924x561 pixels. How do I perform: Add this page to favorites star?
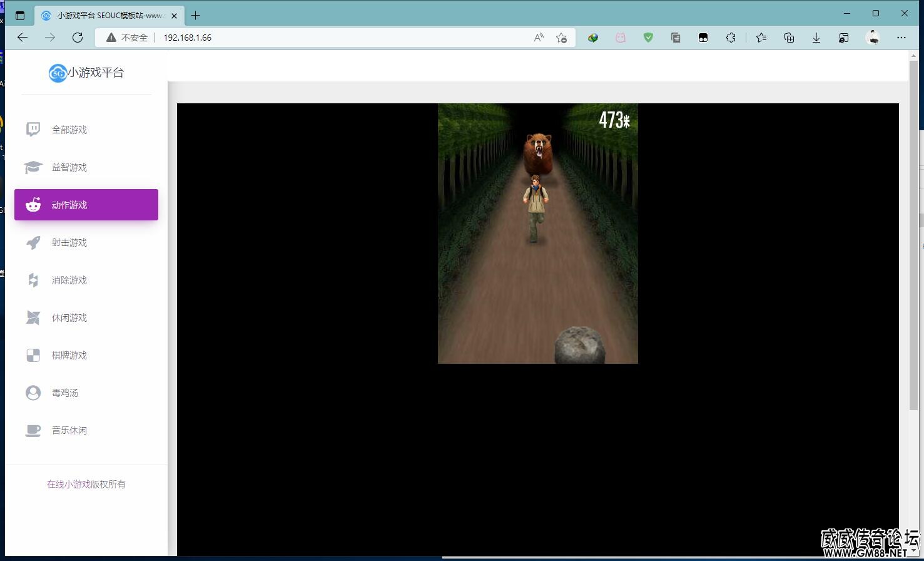click(x=562, y=38)
